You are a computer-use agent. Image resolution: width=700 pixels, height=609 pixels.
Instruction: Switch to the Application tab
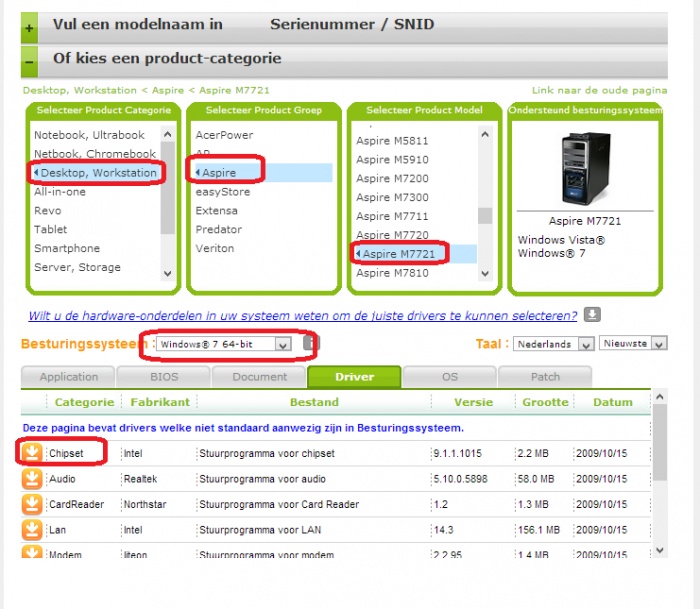click(68, 377)
